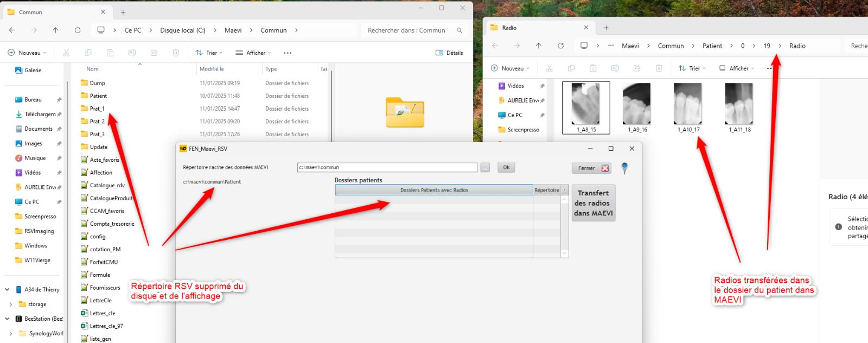Add a new tab next to the Commun tab
This screenshot has width=868, height=343.
pyautogui.click(x=123, y=12)
